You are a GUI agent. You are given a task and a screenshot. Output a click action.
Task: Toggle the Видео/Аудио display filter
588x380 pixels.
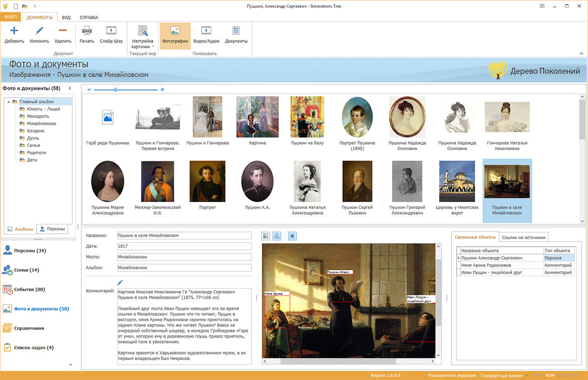pos(206,36)
